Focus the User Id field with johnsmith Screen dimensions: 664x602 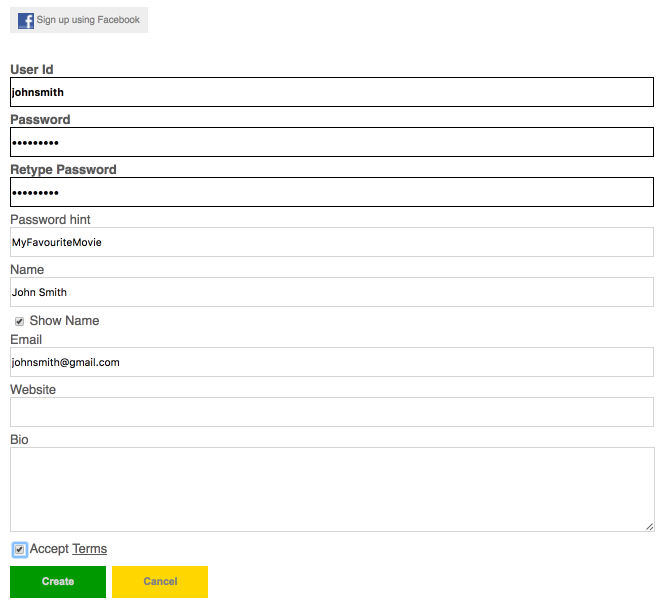coord(332,92)
